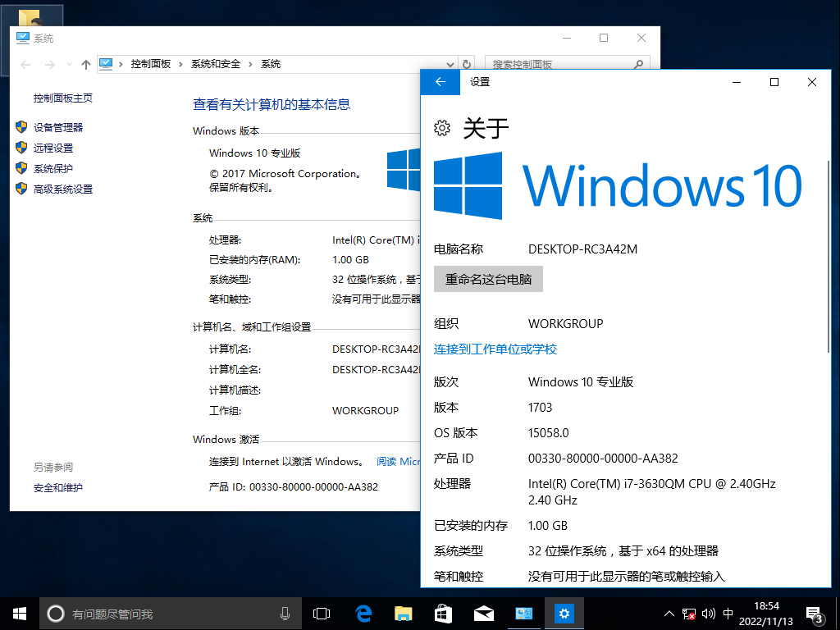
Task: Click the computer icon in the address bar
Action: [106, 64]
